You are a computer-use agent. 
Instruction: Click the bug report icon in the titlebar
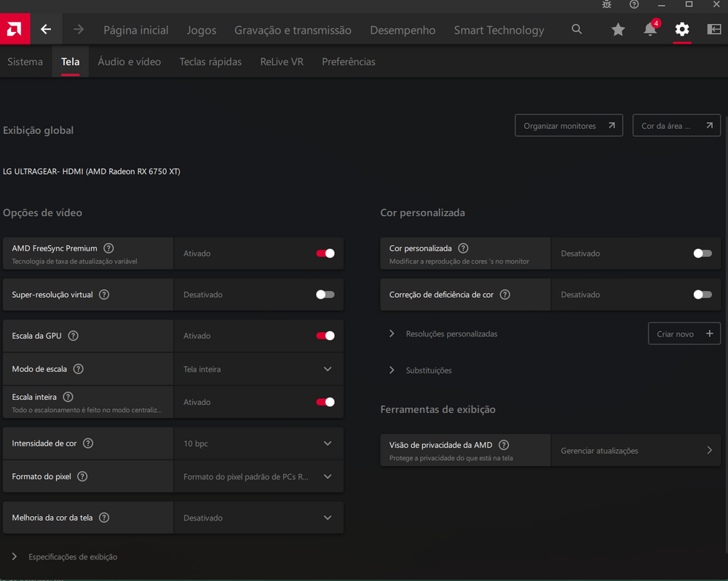click(x=606, y=5)
